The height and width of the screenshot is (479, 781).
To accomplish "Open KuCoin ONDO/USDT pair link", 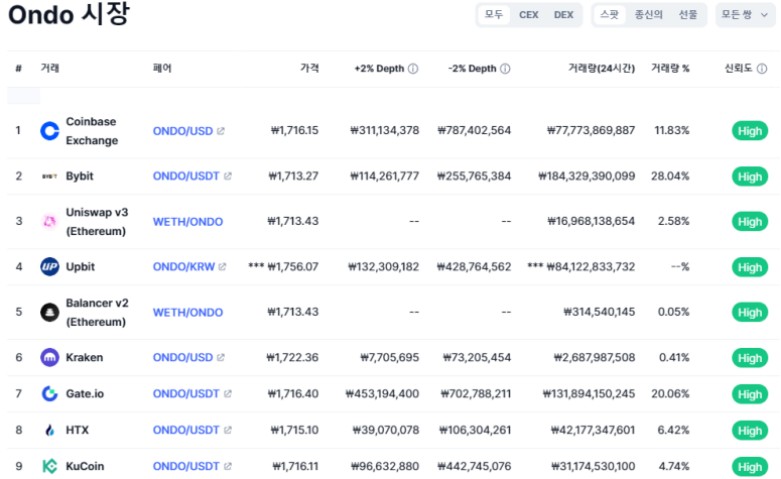I will click(186, 467).
